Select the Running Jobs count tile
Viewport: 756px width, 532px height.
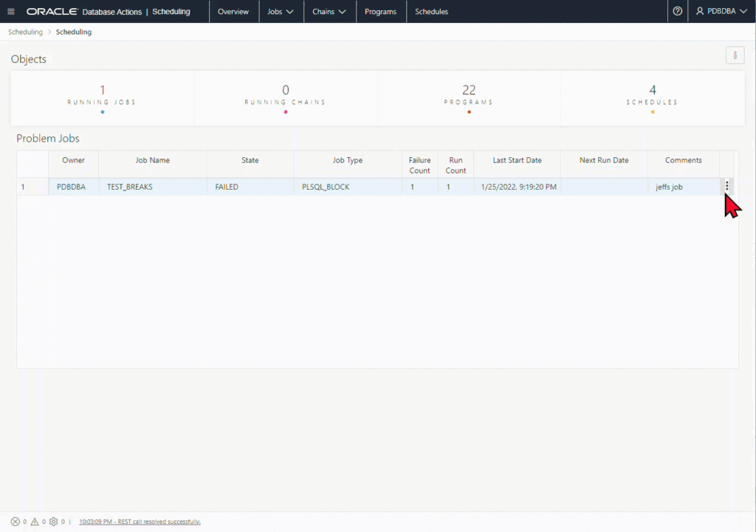point(102,96)
